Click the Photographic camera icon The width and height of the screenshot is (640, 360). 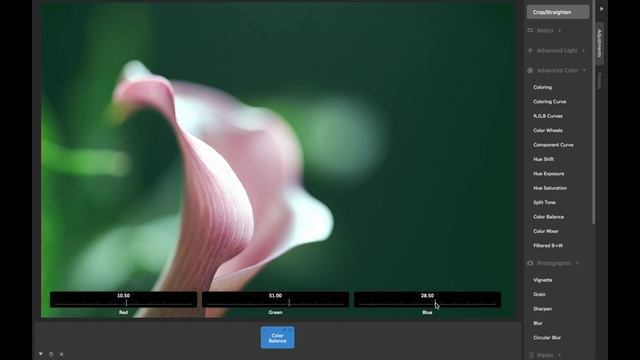pyautogui.click(x=530, y=263)
